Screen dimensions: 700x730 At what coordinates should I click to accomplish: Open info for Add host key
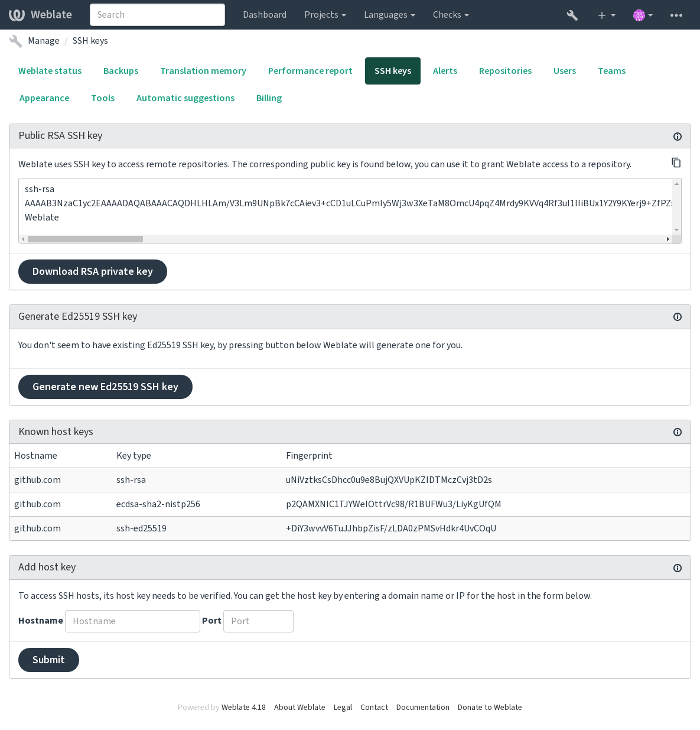[x=678, y=568]
